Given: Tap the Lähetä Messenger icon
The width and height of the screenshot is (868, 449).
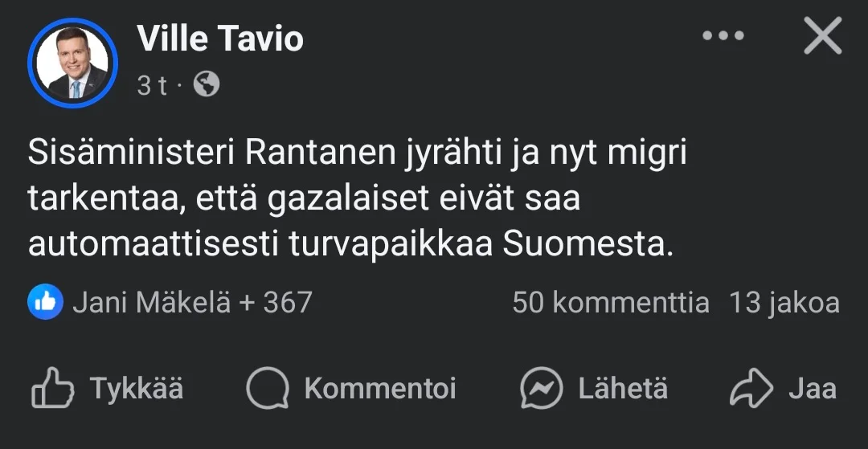Looking at the screenshot, I should coord(541,390).
